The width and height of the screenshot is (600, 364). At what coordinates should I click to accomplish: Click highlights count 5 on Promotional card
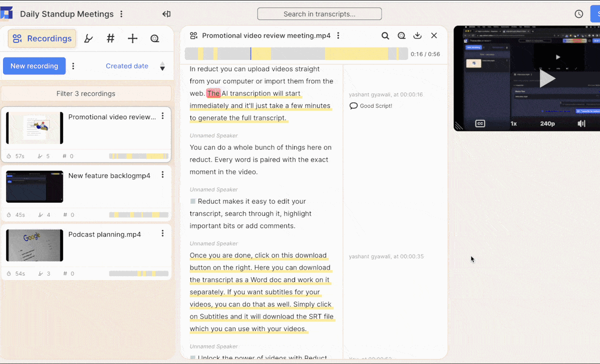[44, 156]
